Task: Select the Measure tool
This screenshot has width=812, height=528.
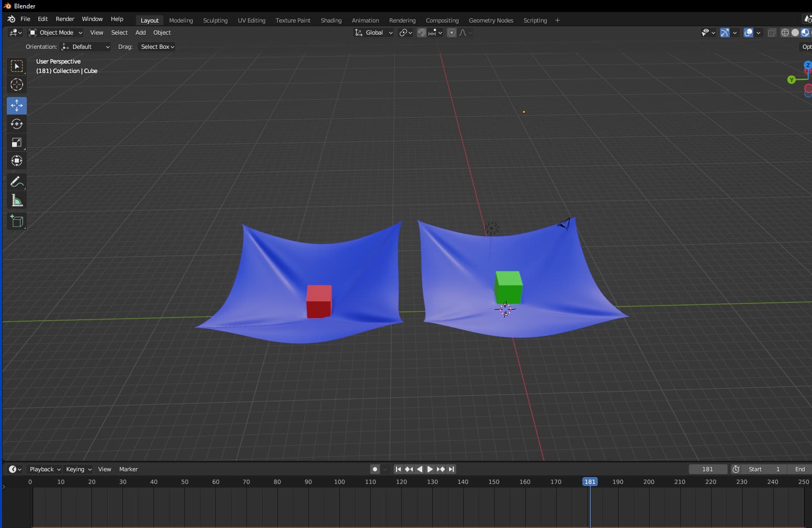Action: (16, 200)
